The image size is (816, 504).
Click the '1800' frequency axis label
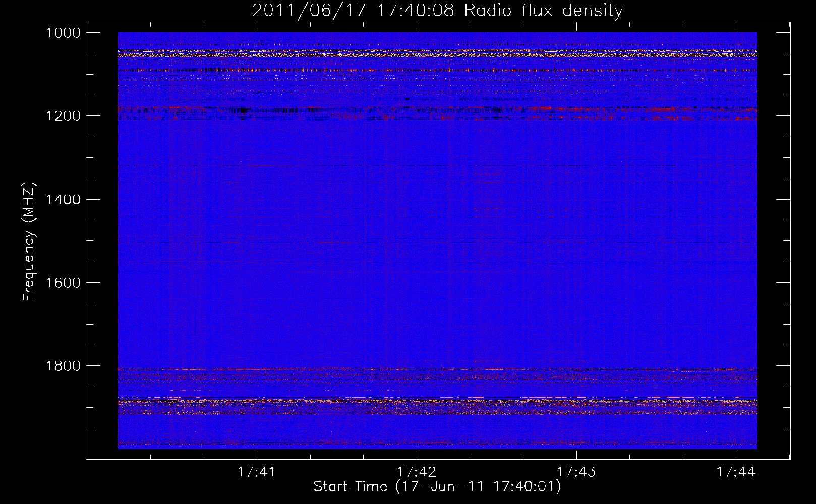[x=64, y=365]
